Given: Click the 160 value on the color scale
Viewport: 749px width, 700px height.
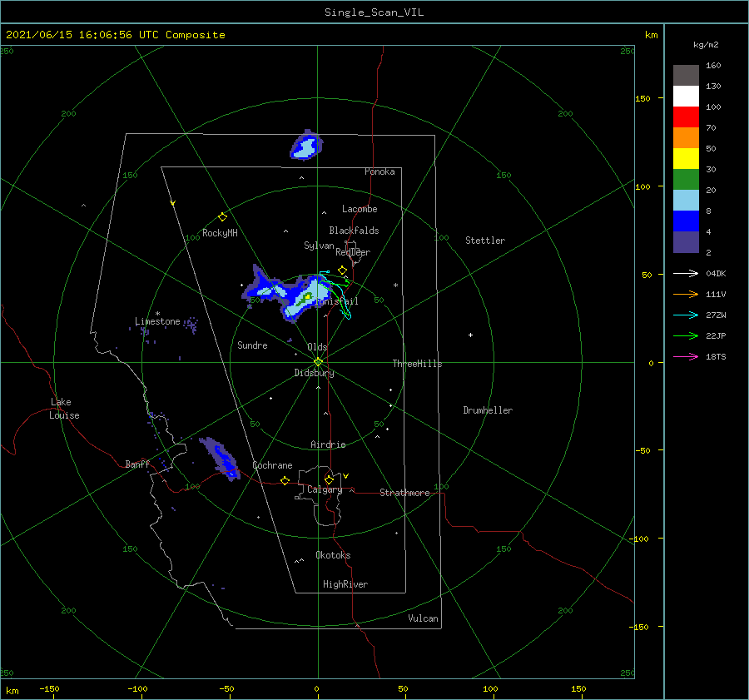Looking at the screenshot, I should click(x=713, y=66).
